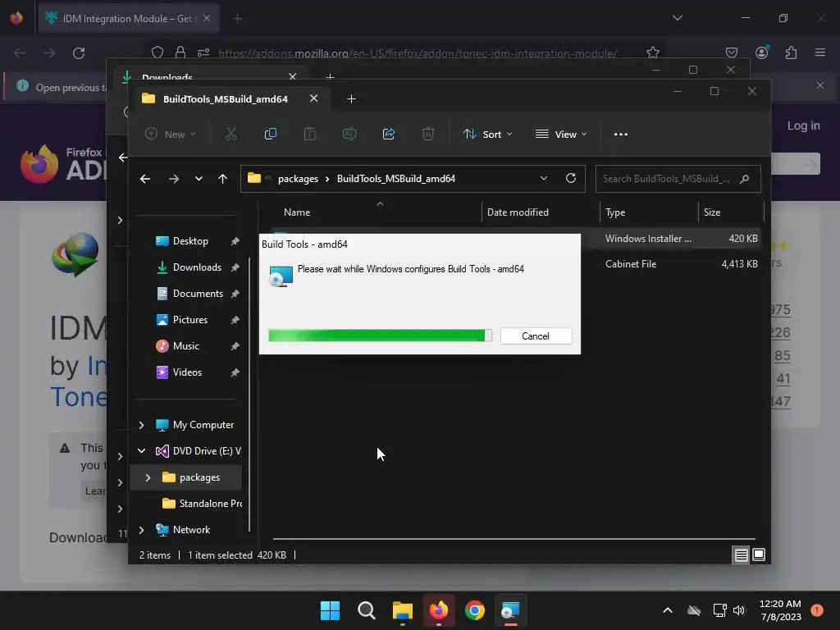Expand My Computer tree node

(x=141, y=425)
